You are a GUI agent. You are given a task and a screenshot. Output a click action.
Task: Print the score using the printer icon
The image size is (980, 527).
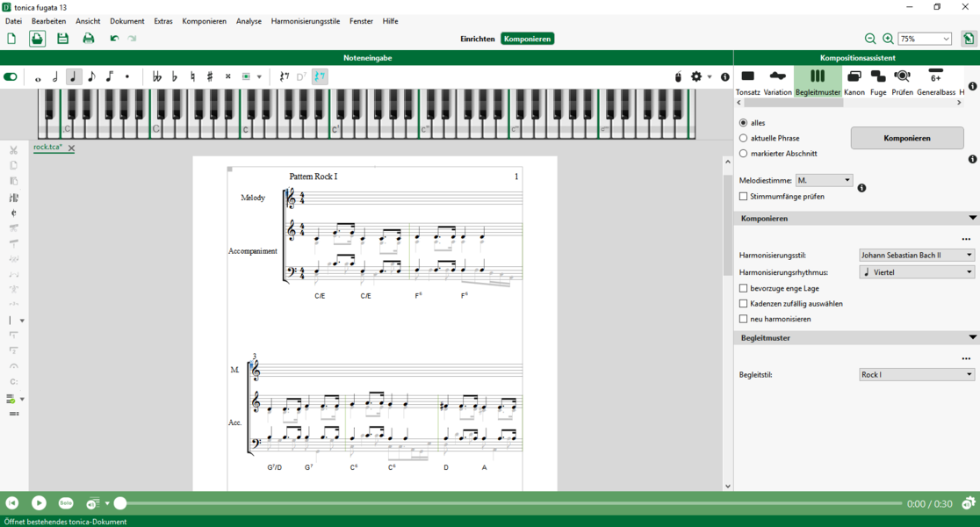pos(89,39)
